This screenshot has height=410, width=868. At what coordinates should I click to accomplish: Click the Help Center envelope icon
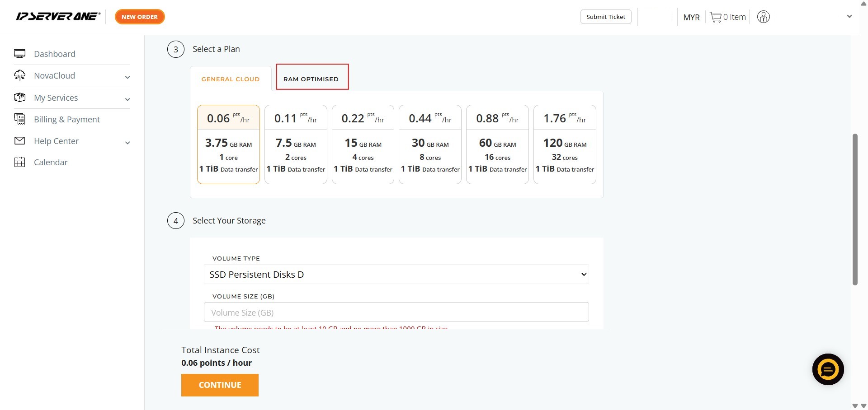pyautogui.click(x=19, y=141)
